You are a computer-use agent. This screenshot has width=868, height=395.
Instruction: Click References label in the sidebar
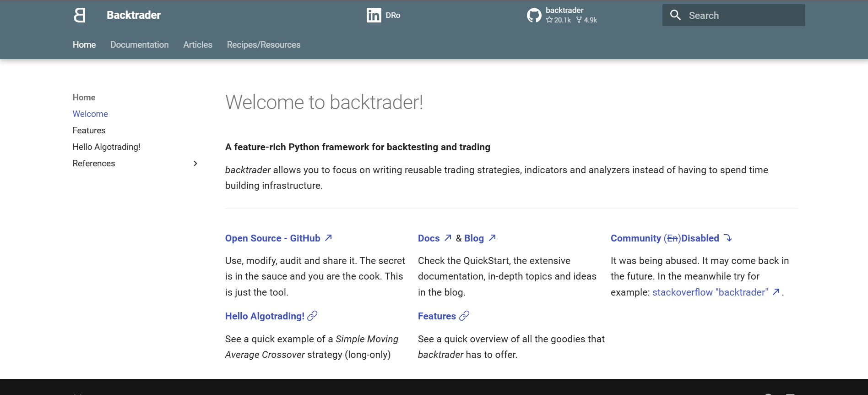pos(94,164)
